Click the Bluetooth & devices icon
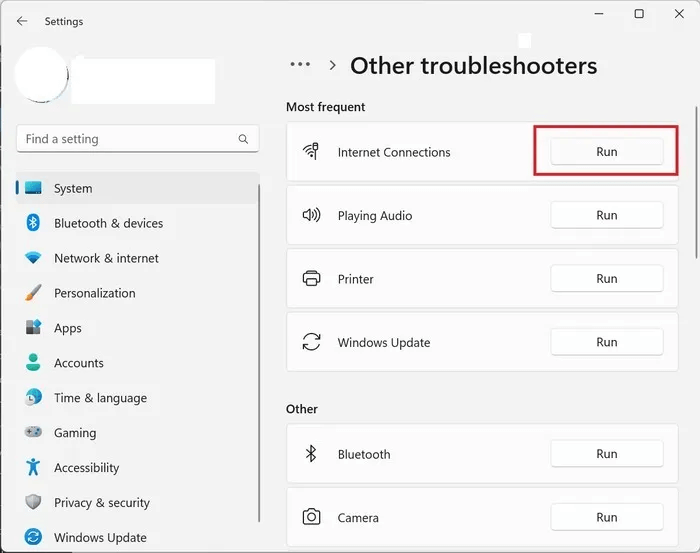 (33, 222)
